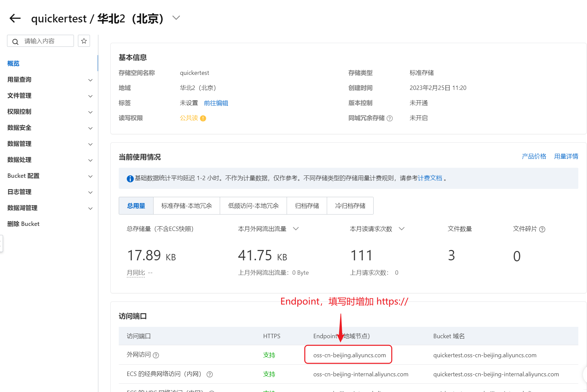
Task: Click the 前往编辑 tag link
Action: click(216, 103)
